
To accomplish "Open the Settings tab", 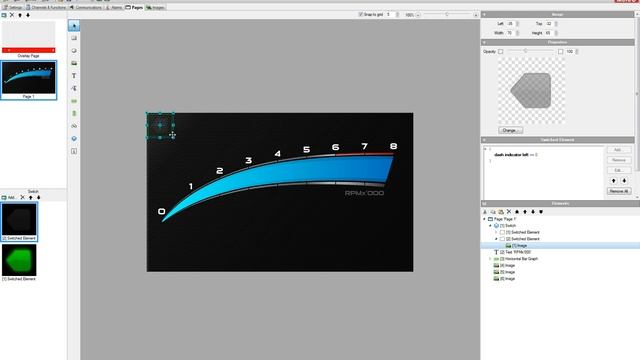I will (13, 7).
